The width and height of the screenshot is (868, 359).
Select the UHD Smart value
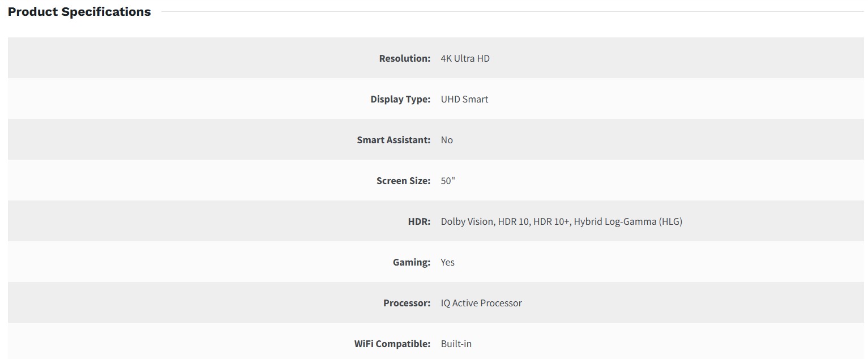[464, 99]
